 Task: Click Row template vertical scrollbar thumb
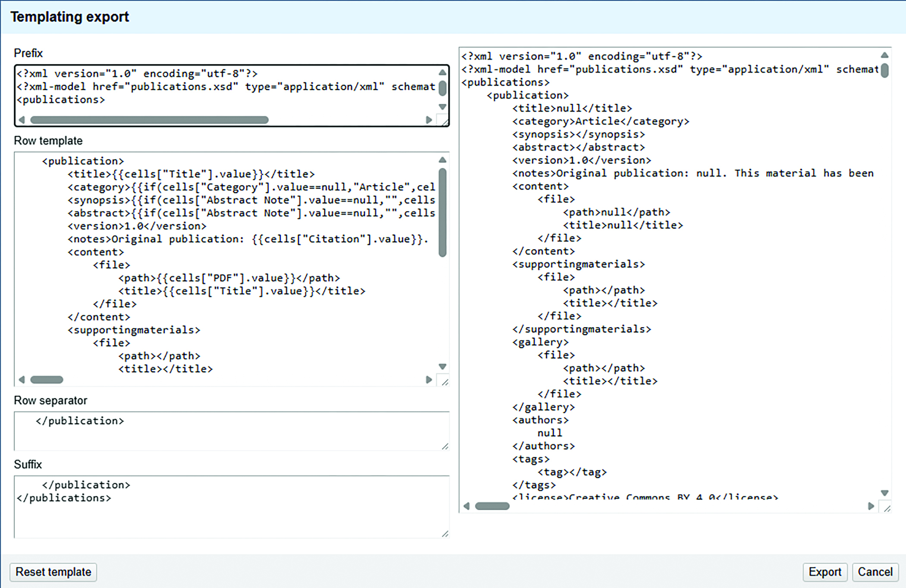pyautogui.click(x=442, y=212)
